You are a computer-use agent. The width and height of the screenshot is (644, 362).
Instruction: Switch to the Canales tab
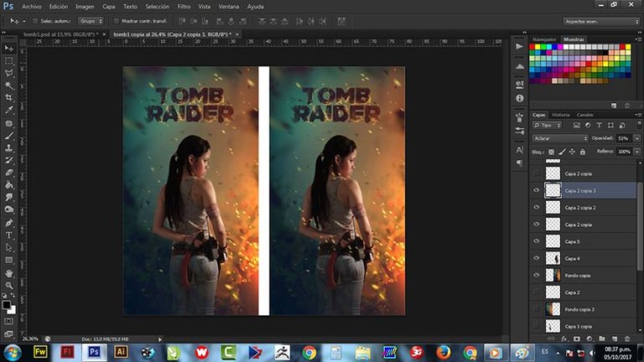coord(584,115)
